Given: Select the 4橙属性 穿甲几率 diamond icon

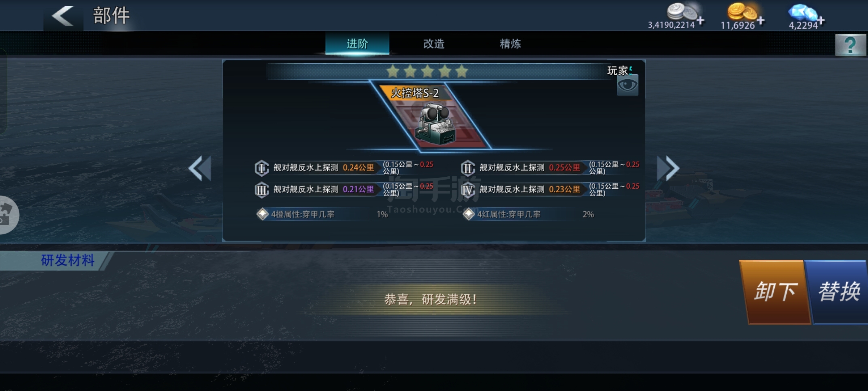Looking at the screenshot, I should click(262, 214).
